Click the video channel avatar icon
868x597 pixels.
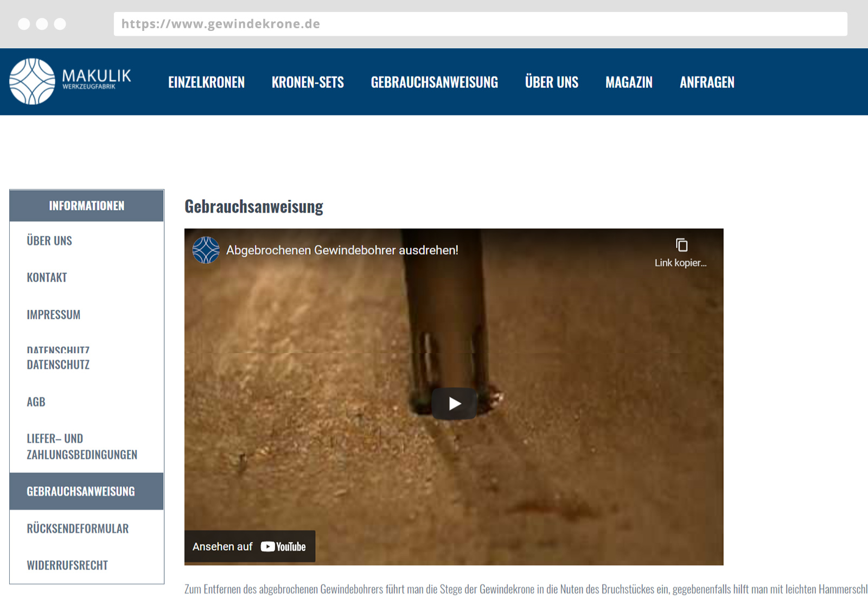tap(206, 250)
